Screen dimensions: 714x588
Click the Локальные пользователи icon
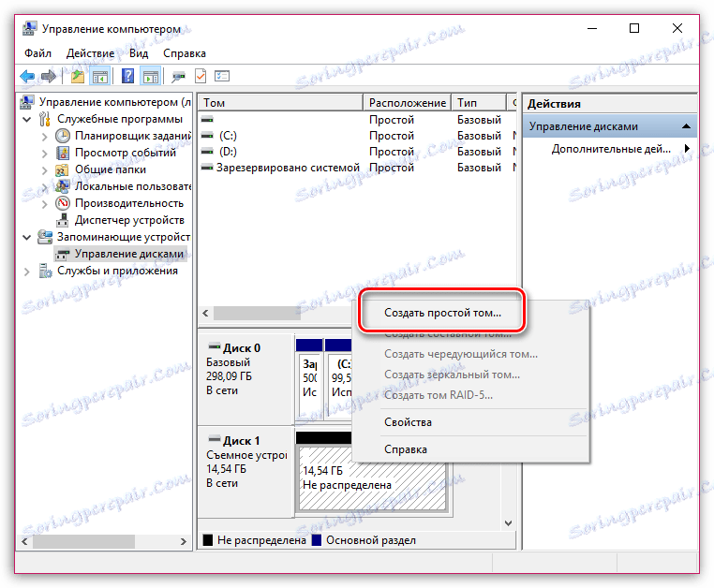pyautogui.click(x=63, y=186)
